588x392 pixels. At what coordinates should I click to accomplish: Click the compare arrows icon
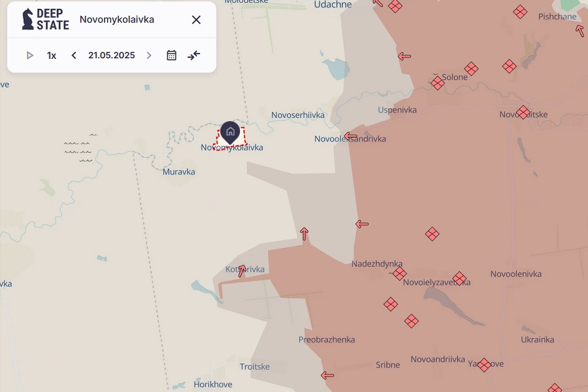pyautogui.click(x=193, y=55)
